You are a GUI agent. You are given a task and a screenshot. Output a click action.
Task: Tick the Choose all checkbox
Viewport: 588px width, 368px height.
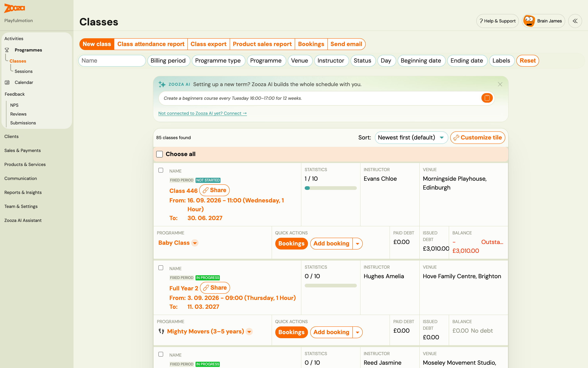(159, 154)
